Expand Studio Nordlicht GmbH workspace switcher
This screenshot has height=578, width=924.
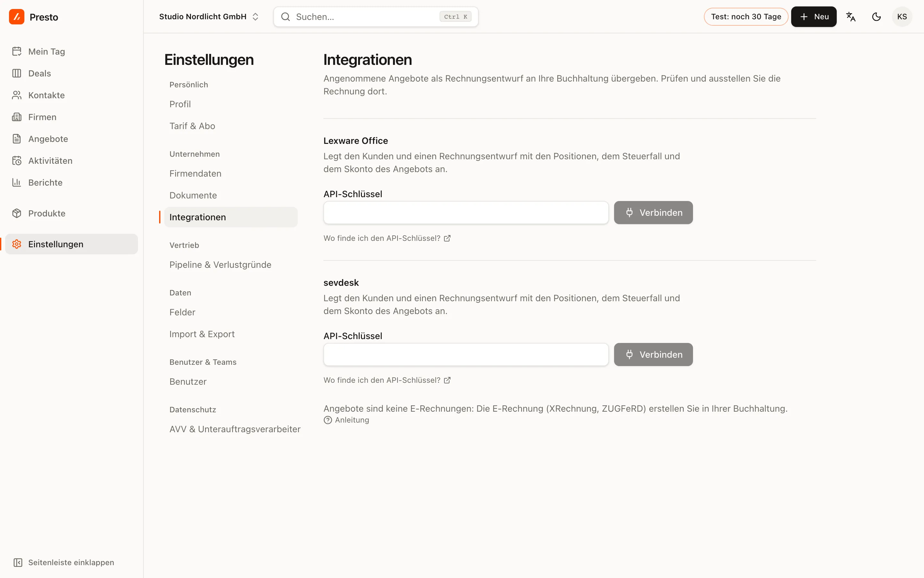tap(209, 16)
